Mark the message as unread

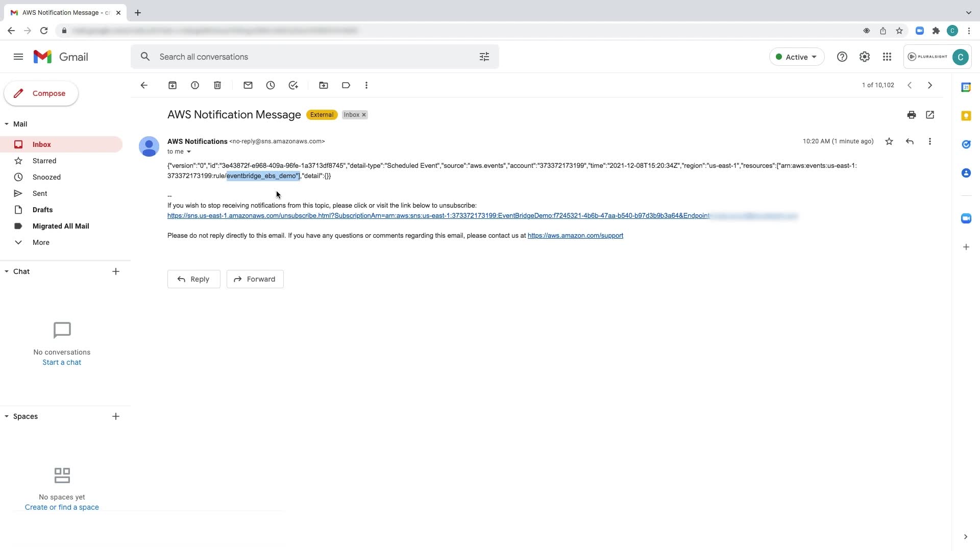[x=248, y=85]
